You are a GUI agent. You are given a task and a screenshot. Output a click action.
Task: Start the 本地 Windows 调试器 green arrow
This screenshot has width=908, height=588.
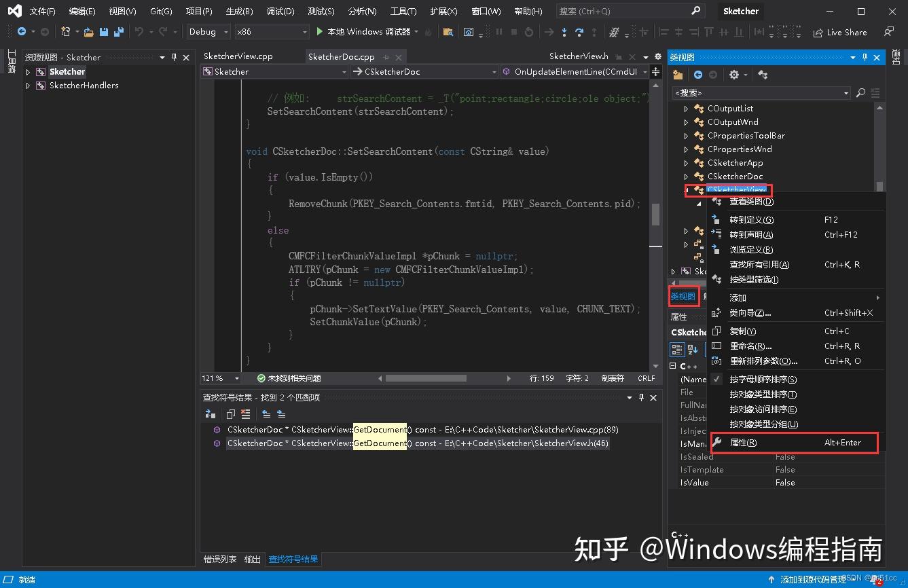pos(319,31)
